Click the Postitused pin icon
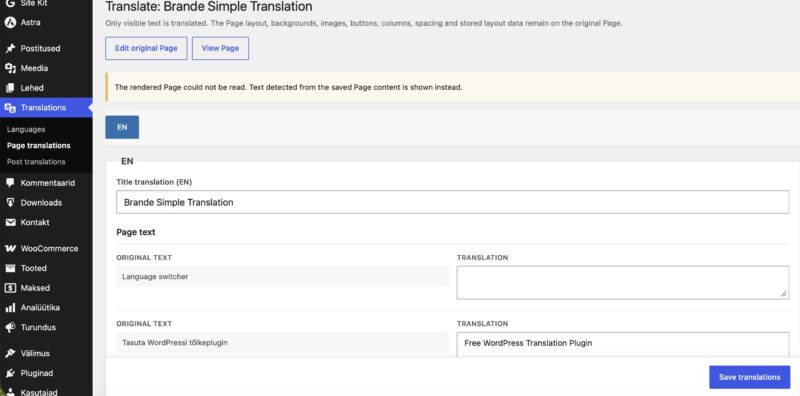This screenshot has height=396, width=800. coord(10,48)
